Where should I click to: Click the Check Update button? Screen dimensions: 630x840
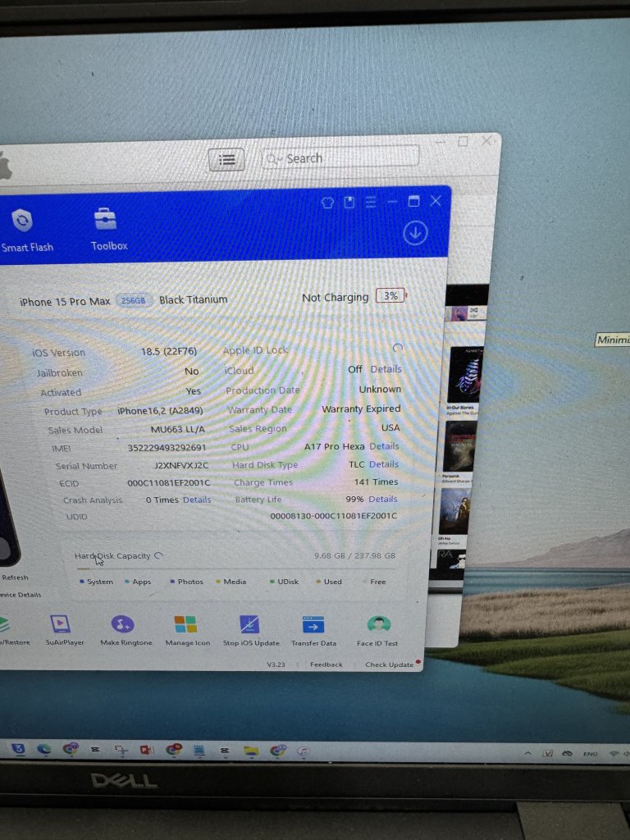point(390,664)
